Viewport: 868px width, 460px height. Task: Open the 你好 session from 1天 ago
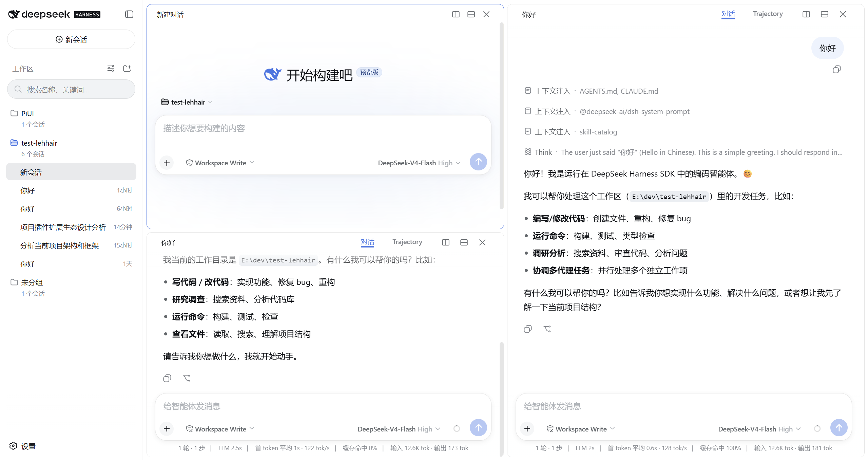pos(71,264)
